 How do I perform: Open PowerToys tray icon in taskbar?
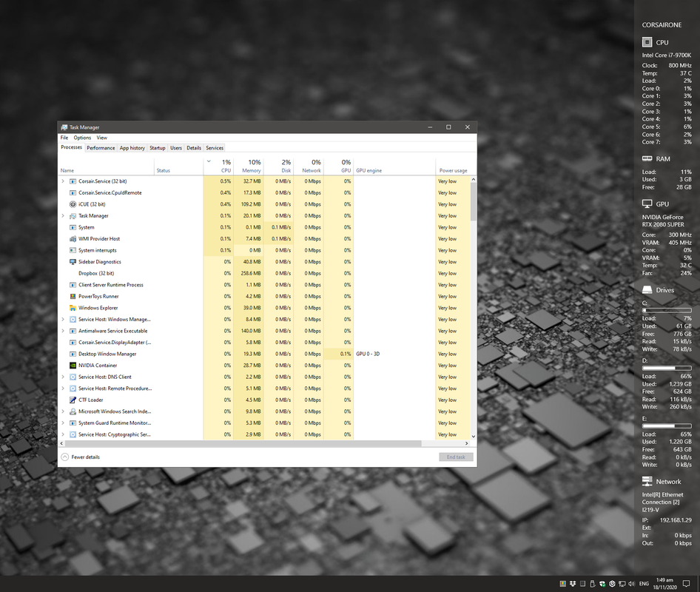click(563, 584)
